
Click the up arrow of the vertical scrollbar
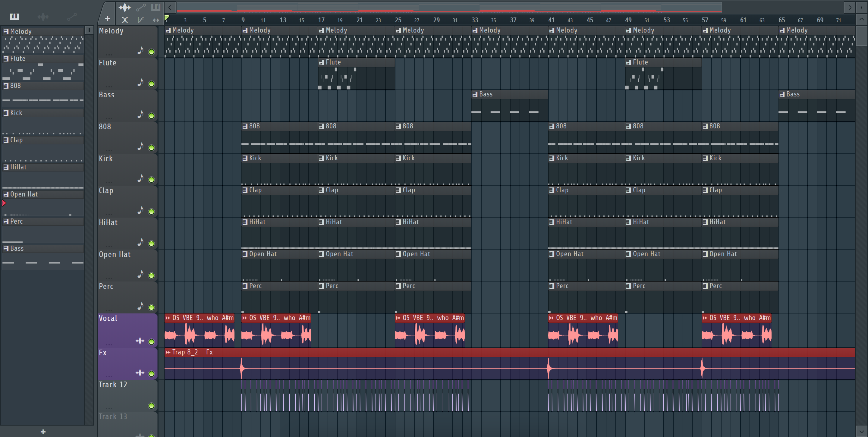click(x=861, y=20)
